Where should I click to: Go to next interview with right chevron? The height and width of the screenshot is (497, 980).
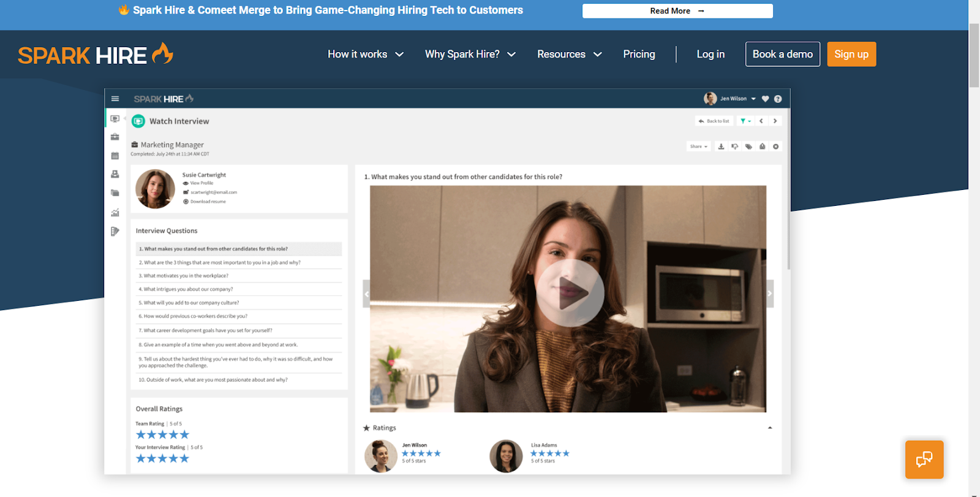click(x=775, y=121)
